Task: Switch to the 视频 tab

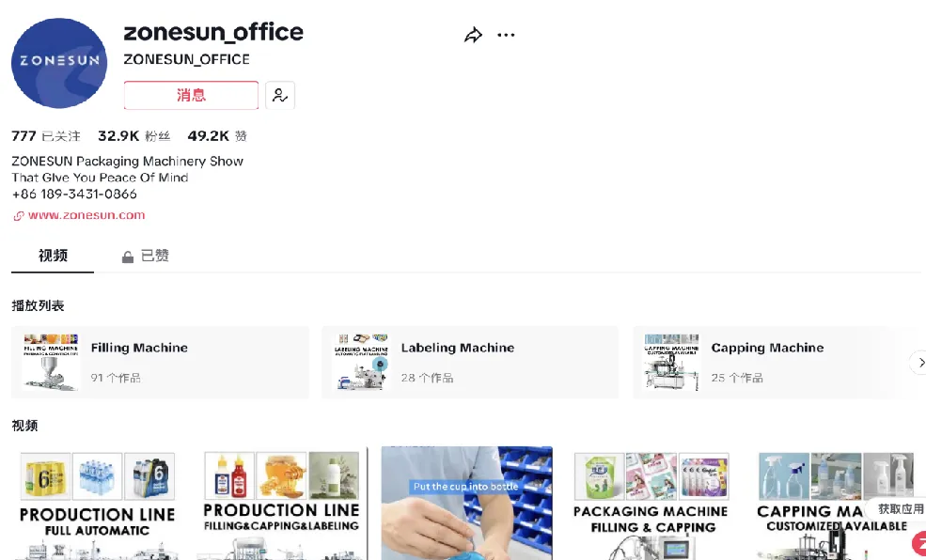Action: (x=53, y=256)
